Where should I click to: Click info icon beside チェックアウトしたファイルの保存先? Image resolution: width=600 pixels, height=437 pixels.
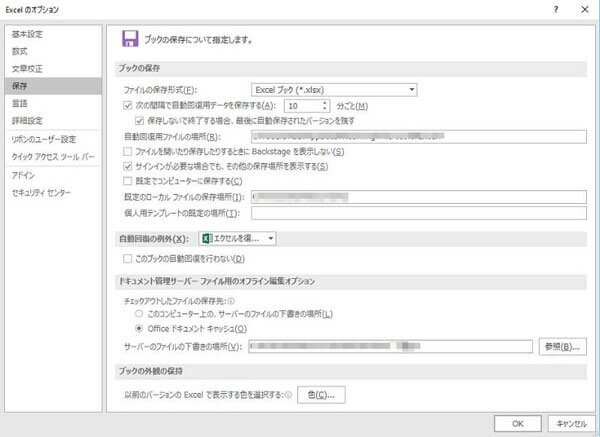click(x=231, y=301)
